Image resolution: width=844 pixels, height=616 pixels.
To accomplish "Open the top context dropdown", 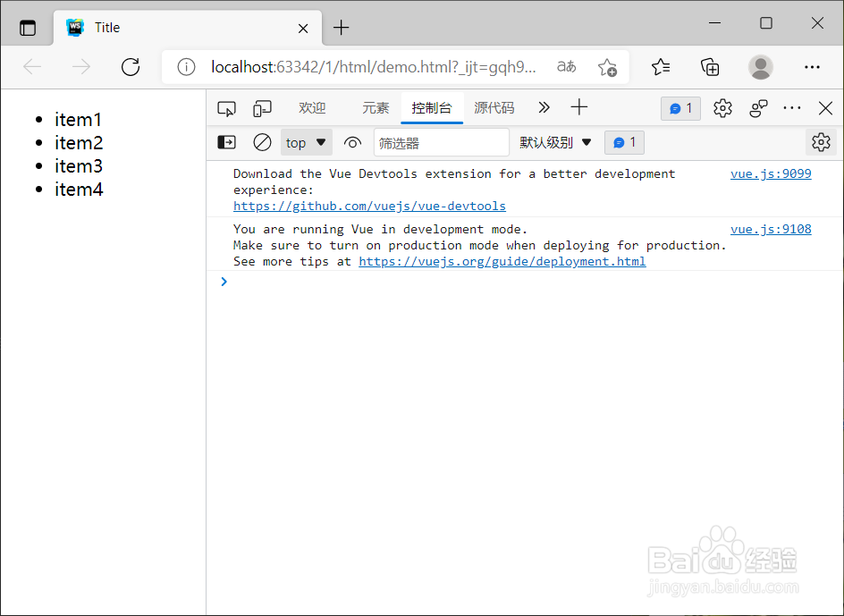I will (307, 142).
